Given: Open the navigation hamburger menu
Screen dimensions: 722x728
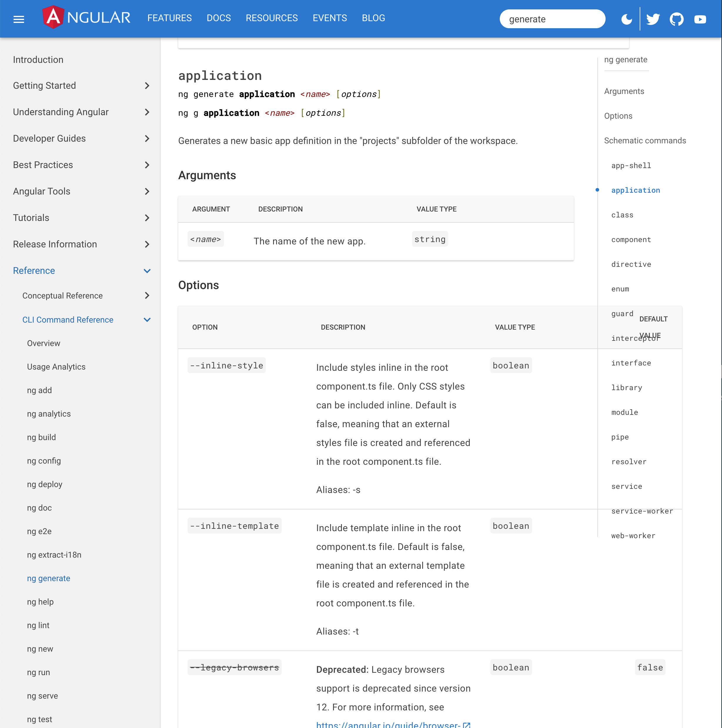Looking at the screenshot, I should coord(19,19).
